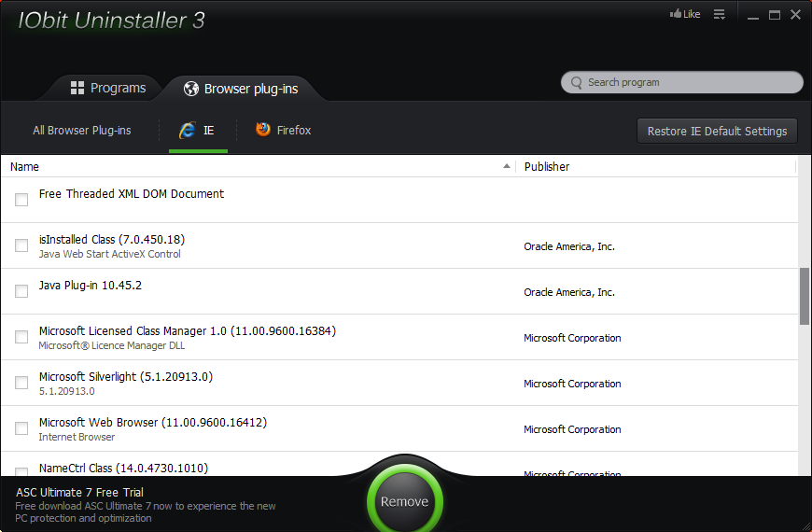Click Microsoft Corporation for Silverlight row
The image size is (812, 532).
coord(572,384)
